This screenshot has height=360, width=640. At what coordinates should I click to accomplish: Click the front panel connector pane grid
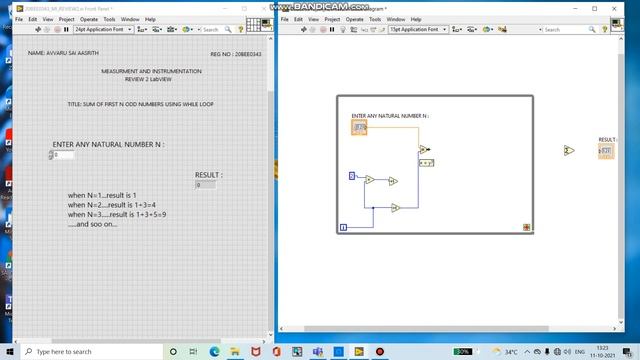tap(253, 24)
